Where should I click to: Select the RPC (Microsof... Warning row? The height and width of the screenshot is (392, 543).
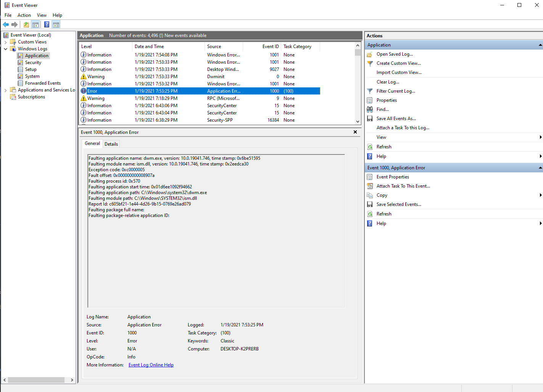click(x=200, y=98)
